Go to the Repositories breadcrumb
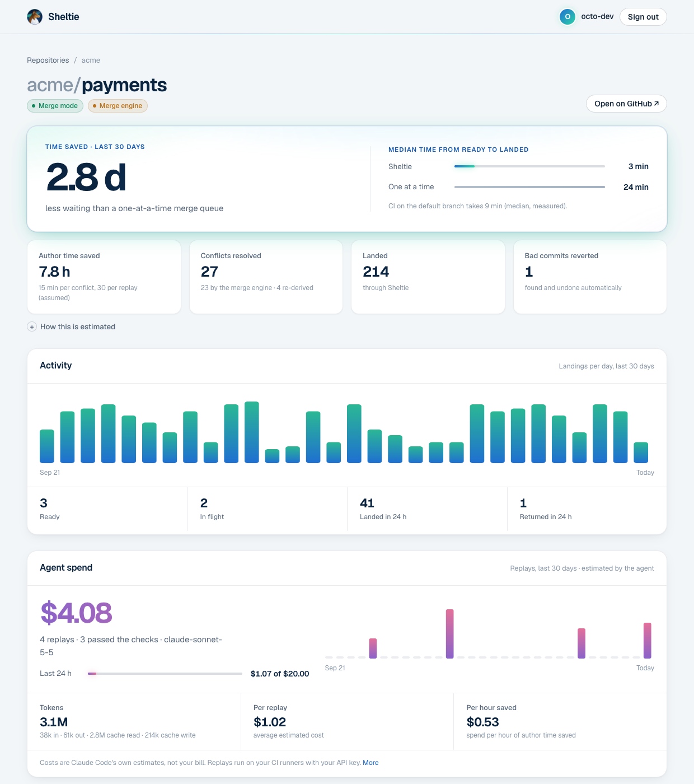The width and height of the screenshot is (694, 784). coord(48,60)
